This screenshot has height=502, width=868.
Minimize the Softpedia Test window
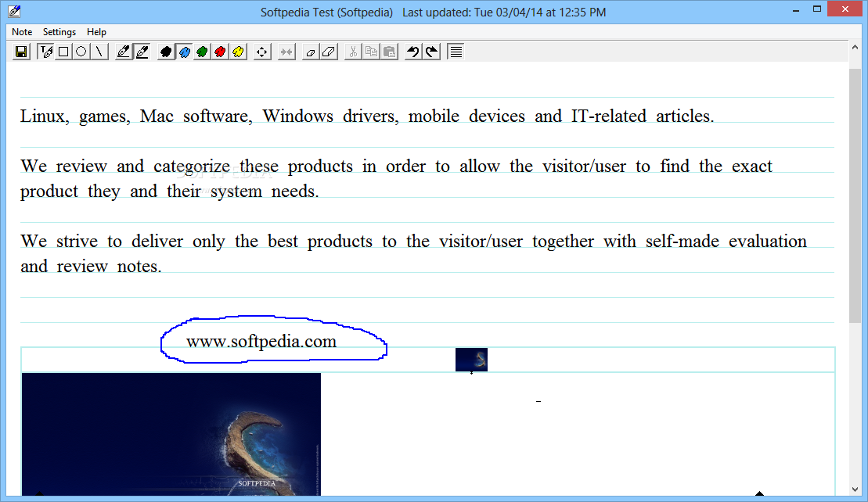(796, 10)
